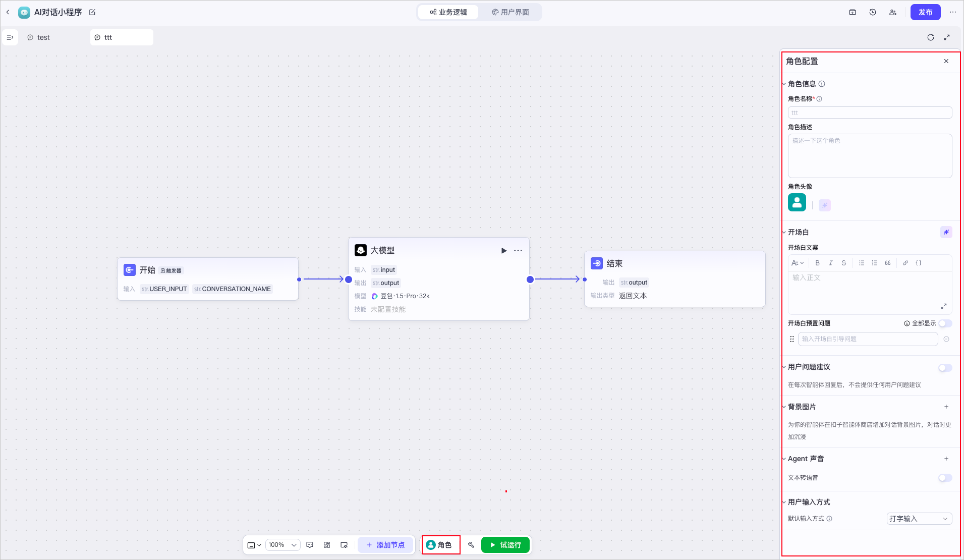Insert a variable with the braces icon
The image size is (964, 560).
pyautogui.click(x=919, y=263)
